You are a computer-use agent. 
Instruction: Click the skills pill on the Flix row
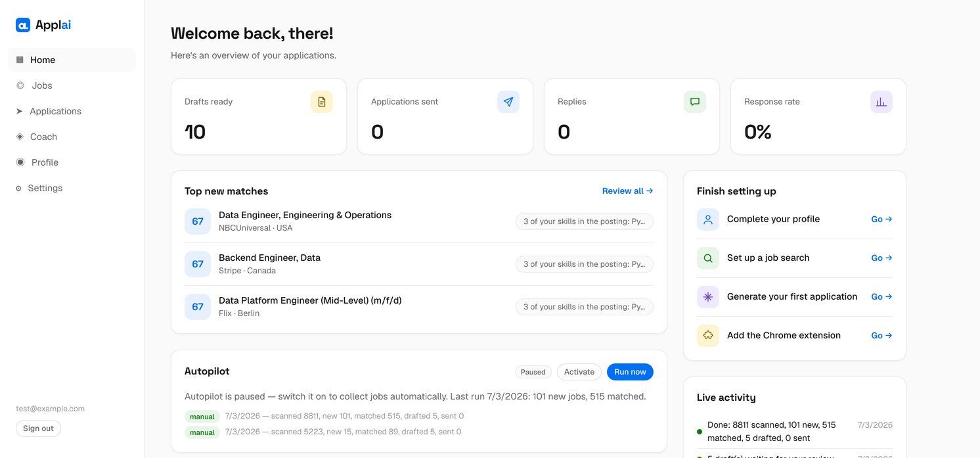point(585,307)
